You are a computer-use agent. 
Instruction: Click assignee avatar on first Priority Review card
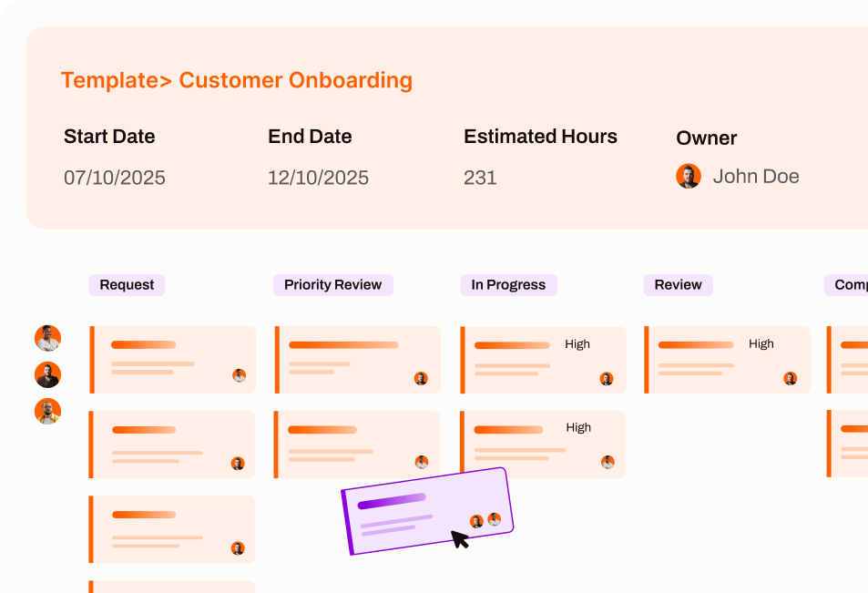(x=421, y=378)
